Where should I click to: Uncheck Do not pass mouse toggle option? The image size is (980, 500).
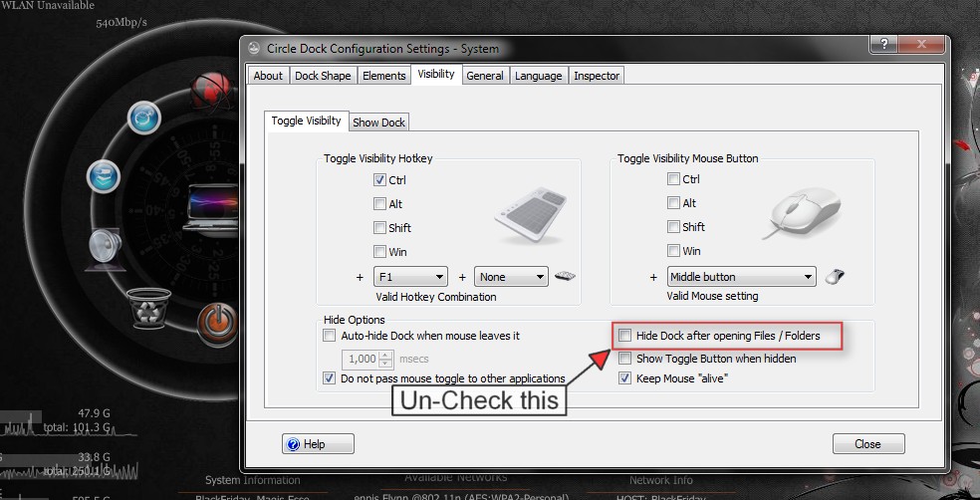pos(329,378)
